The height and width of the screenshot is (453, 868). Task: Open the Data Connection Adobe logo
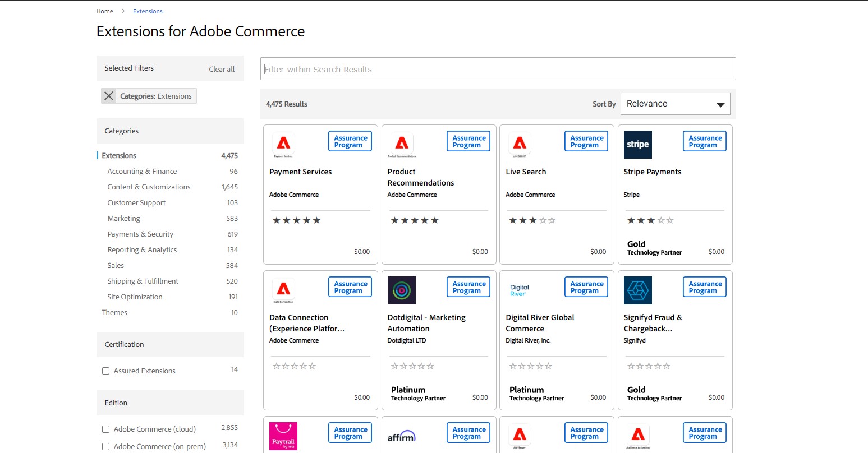click(x=283, y=290)
